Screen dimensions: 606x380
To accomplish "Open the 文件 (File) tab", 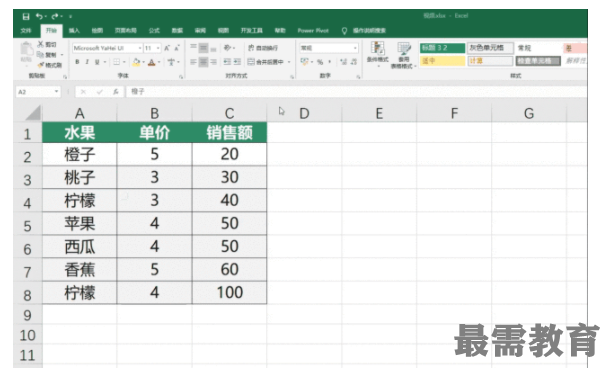I will point(26,31).
